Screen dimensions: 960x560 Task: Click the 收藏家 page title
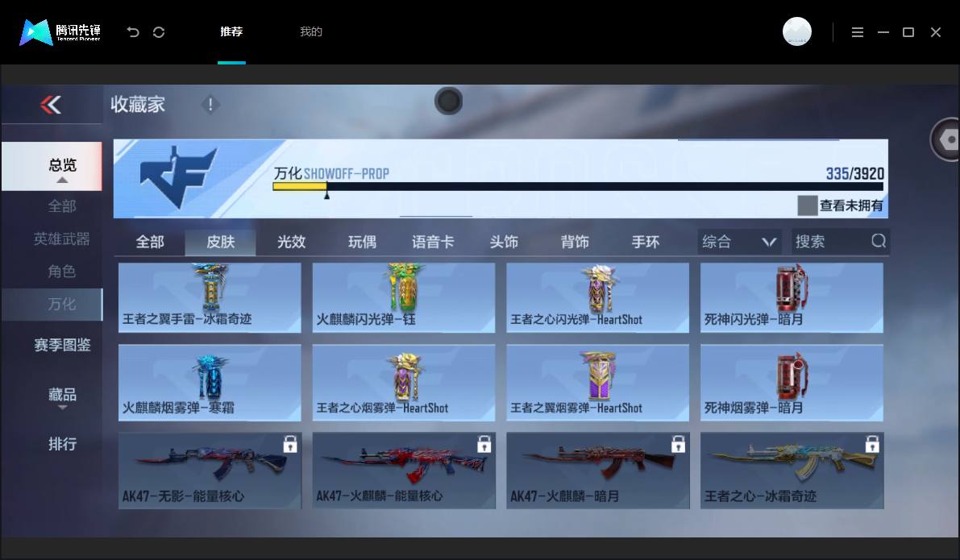pos(138,105)
